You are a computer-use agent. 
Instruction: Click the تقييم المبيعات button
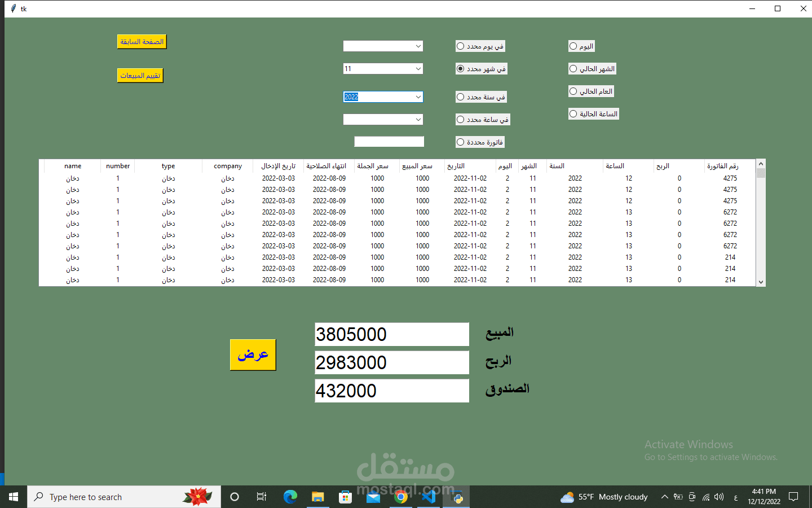(x=140, y=76)
